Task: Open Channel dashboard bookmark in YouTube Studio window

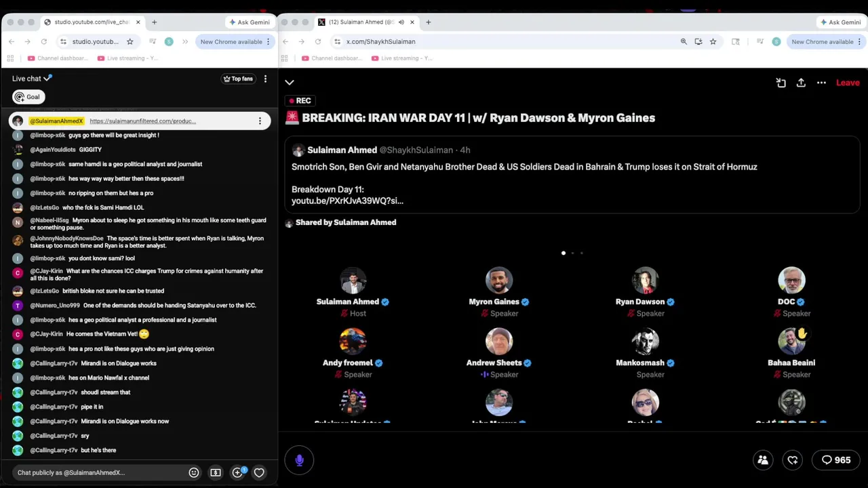Action: click(59, 58)
